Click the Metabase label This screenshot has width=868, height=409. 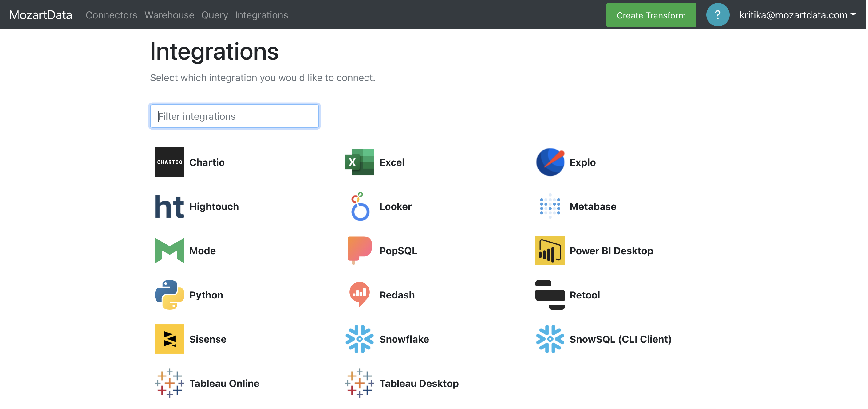point(593,206)
